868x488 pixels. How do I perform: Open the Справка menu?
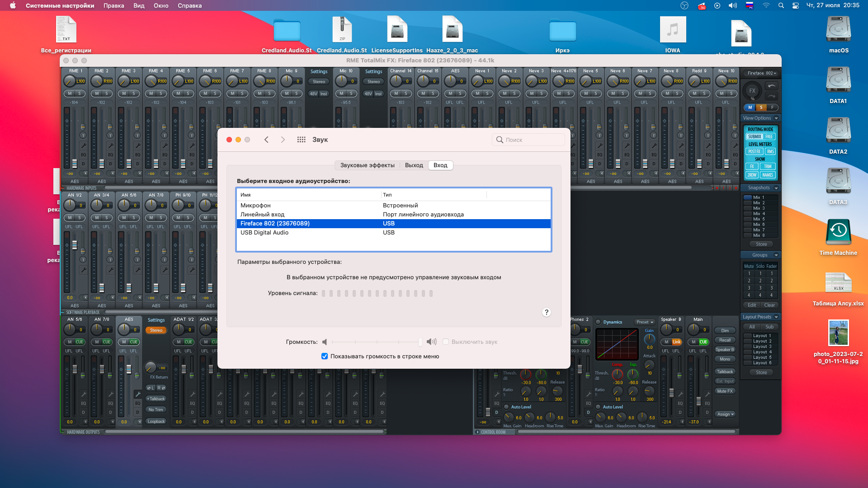[189, 5]
